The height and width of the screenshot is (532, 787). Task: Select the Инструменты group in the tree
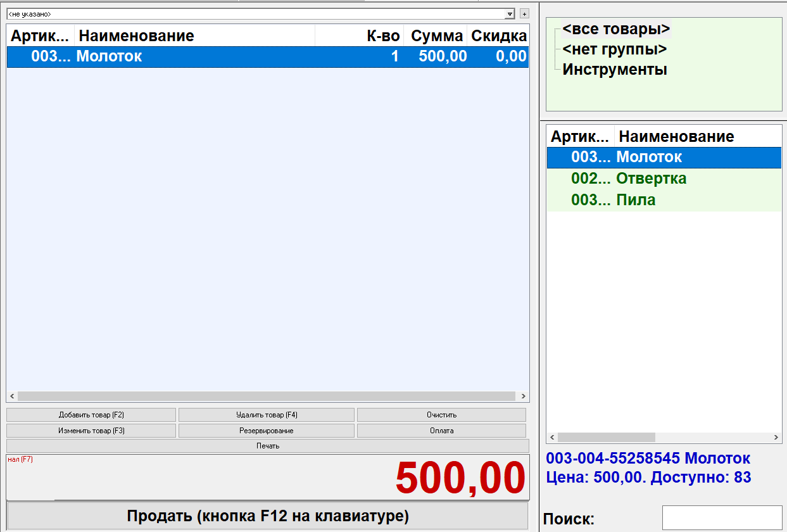click(x=615, y=70)
